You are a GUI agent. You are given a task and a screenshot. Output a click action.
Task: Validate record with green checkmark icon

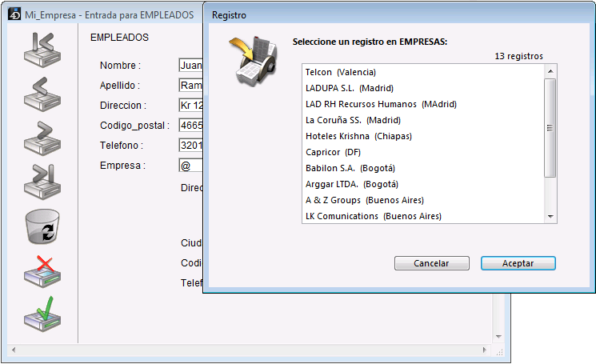[42, 314]
